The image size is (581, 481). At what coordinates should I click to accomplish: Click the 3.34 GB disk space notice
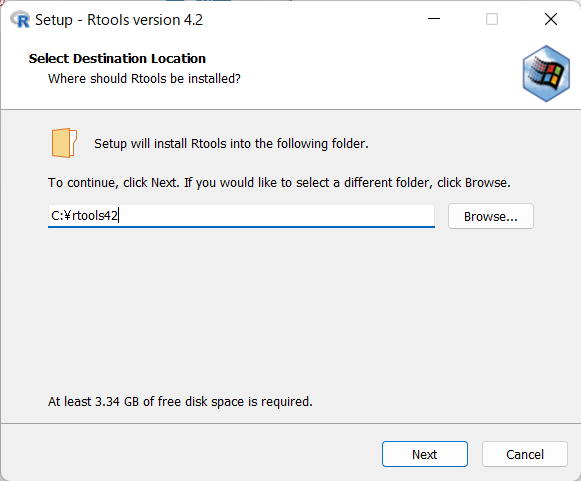(180, 402)
